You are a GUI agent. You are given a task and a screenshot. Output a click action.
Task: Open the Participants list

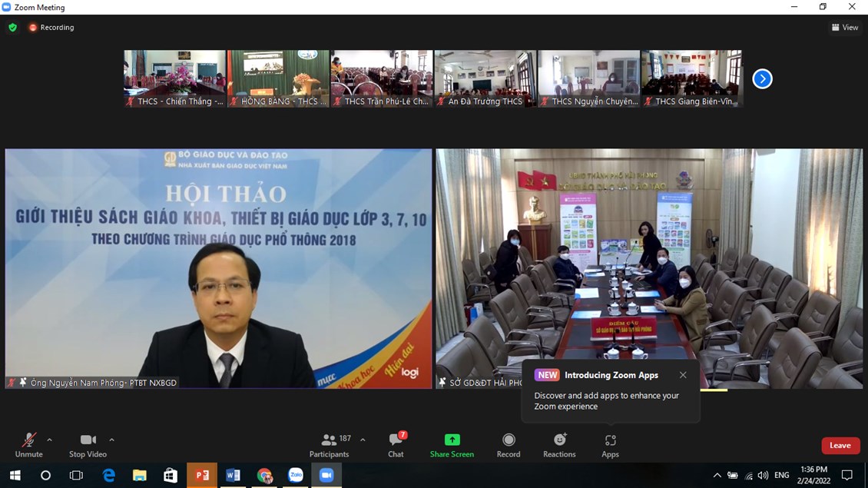(x=330, y=444)
